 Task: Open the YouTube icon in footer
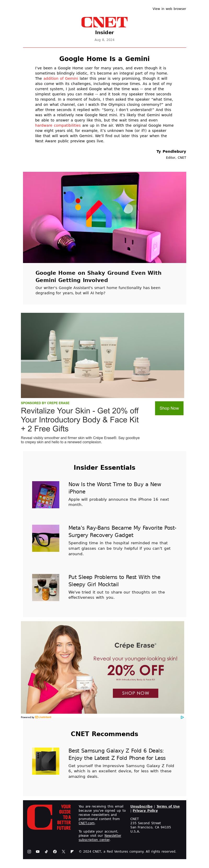click(37, 852)
